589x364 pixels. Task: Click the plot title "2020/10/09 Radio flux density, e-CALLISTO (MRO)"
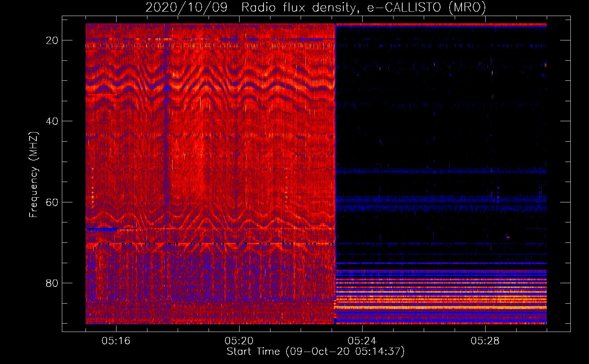[316, 8]
